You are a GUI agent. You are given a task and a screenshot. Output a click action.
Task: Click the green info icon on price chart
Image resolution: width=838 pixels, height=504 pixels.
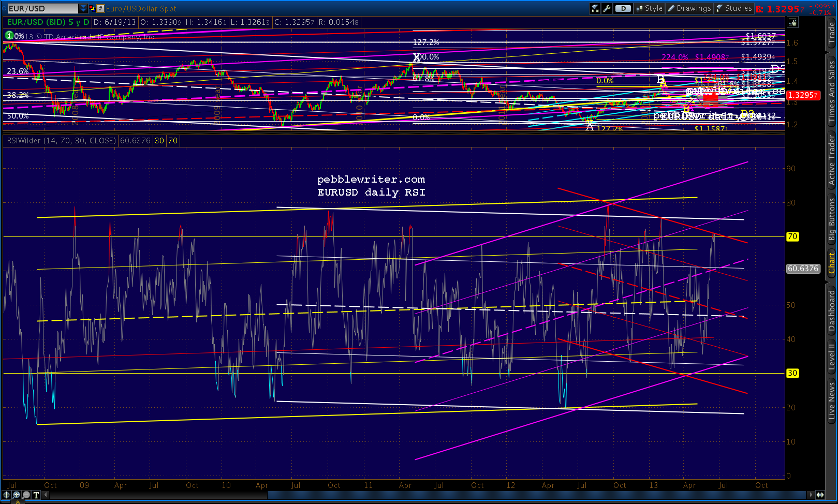[x=9, y=36]
